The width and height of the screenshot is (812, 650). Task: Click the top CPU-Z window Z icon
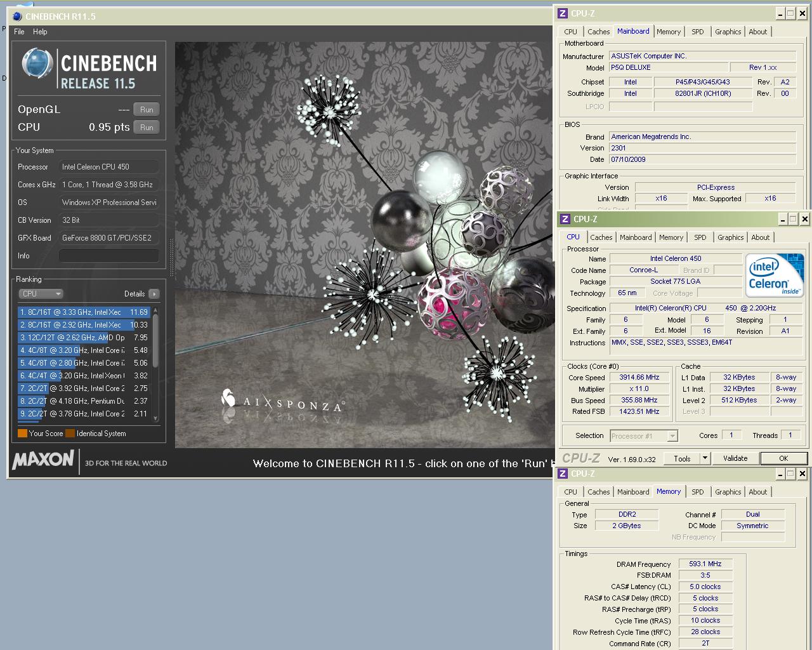tap(563, 13)
